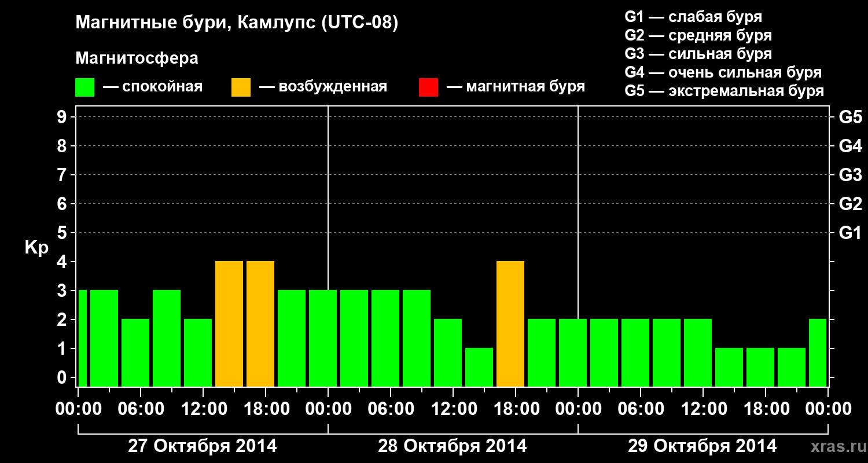The height and width of the screenshot is (463, 868).
Task: Click the '18:00' time label under 29 October
Action: (766, 409)
